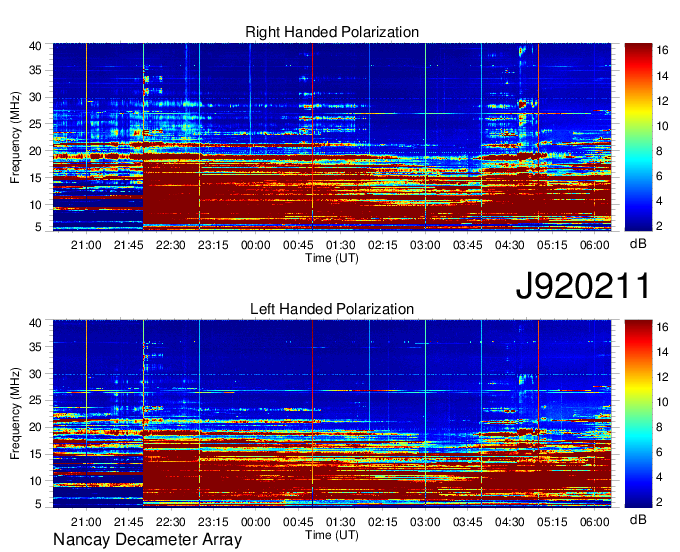
Task: Click the Nancay Decameter Array caption
Action: point(147,540)
